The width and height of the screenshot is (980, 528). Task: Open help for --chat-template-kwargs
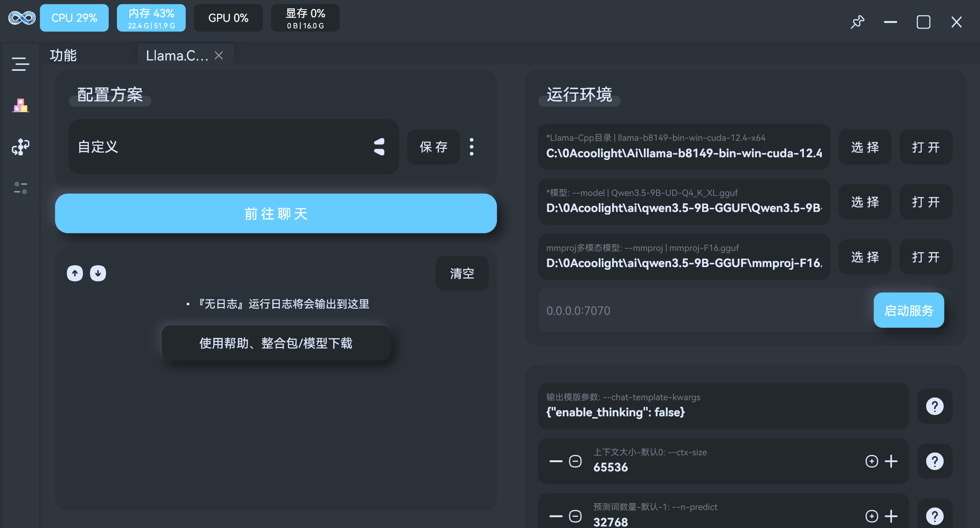934,406
